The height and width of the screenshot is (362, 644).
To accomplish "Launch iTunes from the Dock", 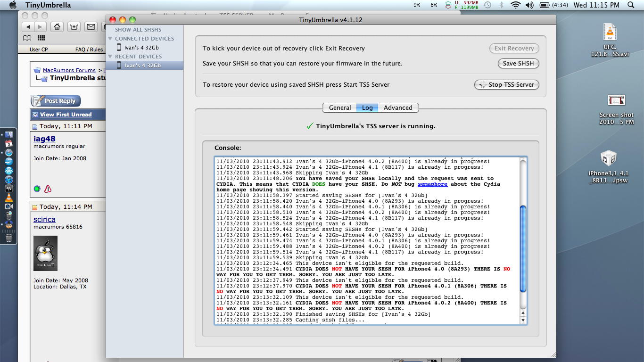I will [9, 180].
